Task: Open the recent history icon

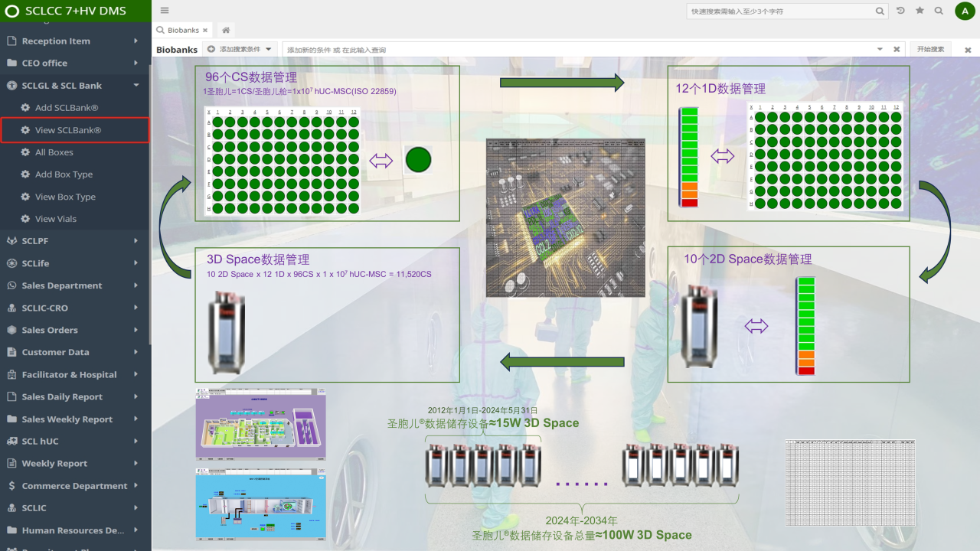Action: (x=900, y=11)
